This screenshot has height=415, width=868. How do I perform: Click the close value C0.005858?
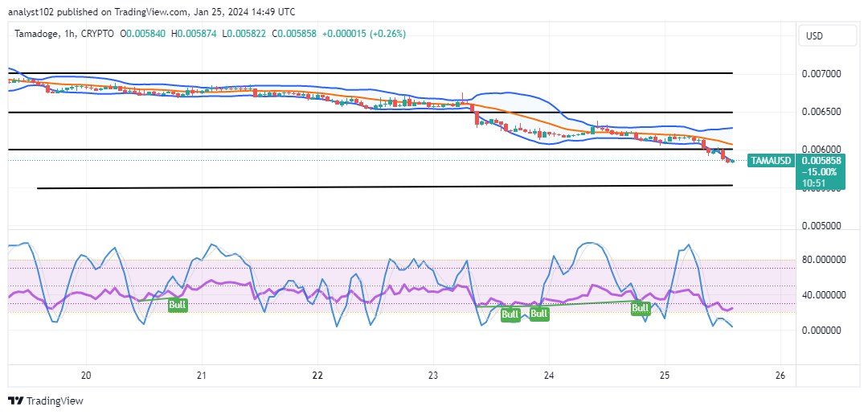[x=293, y=34]
